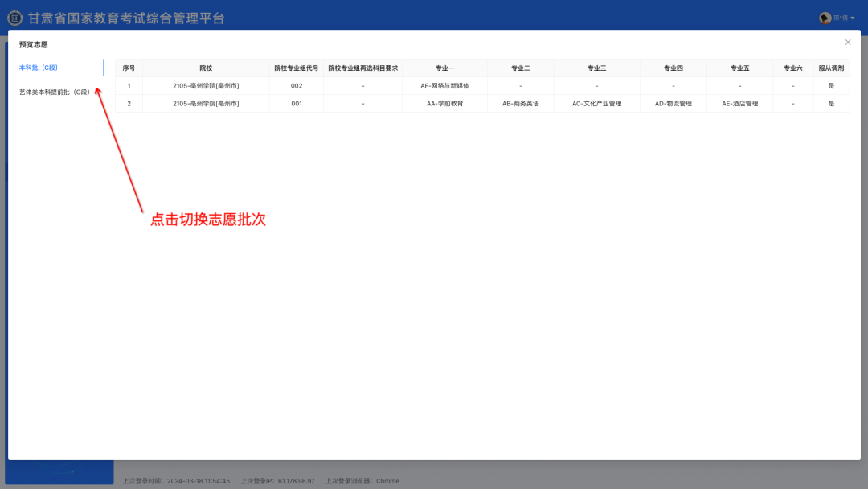Click the login IP 61.178.98.97 text

coord(296,480)
